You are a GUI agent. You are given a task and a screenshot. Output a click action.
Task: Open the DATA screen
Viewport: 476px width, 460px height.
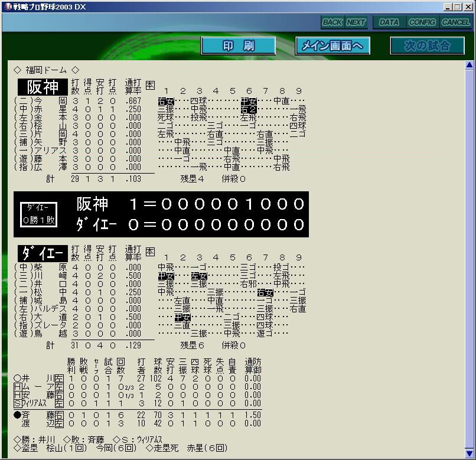click(x=389, y=22)
